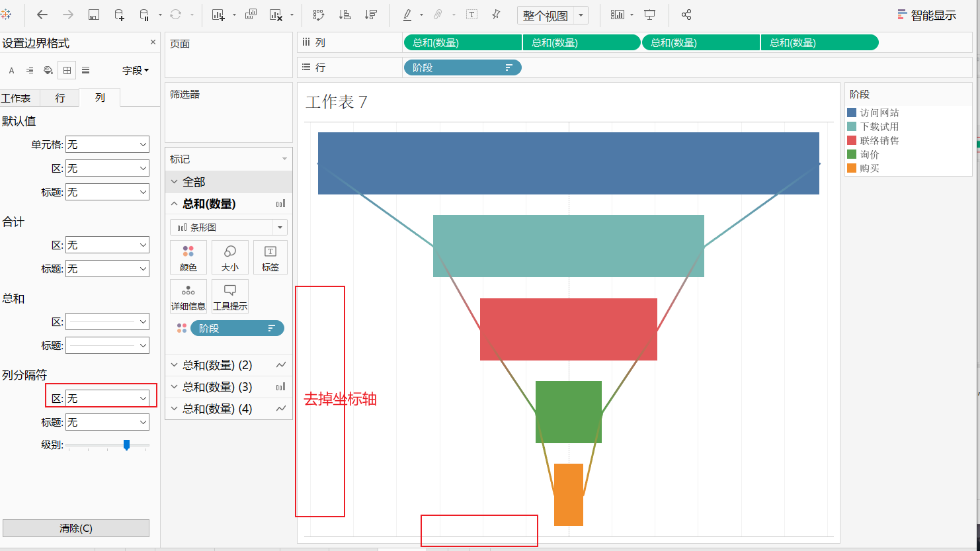Open 默认值 区 border dropdown
980x551 pixels.
tap(107, 168)
